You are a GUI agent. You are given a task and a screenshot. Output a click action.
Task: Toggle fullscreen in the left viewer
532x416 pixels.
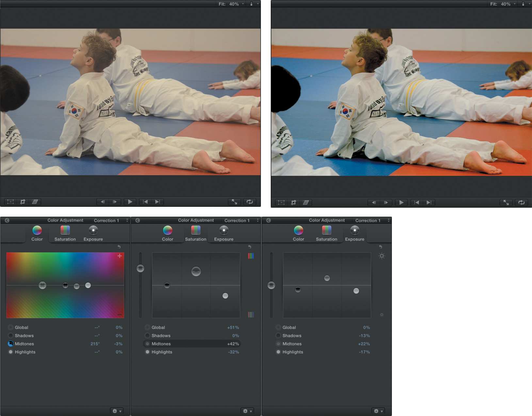pyautogui.click(x=234, y=202)
